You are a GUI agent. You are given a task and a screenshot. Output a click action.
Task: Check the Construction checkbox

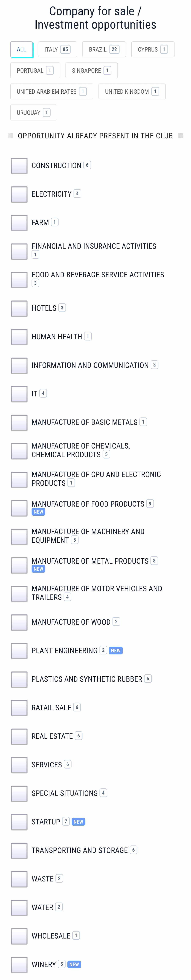coord(19,166)
